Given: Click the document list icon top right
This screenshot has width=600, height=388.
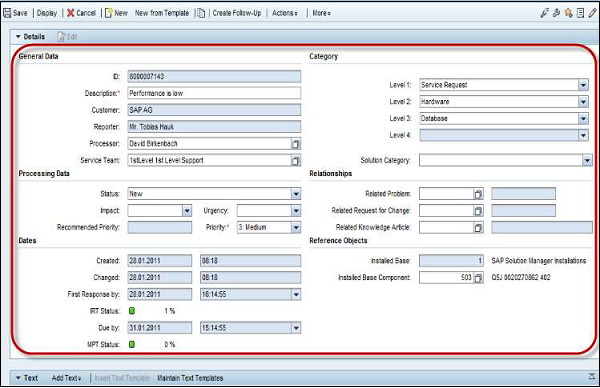Looking at the screenshot, I should click(x=580, y=13).
